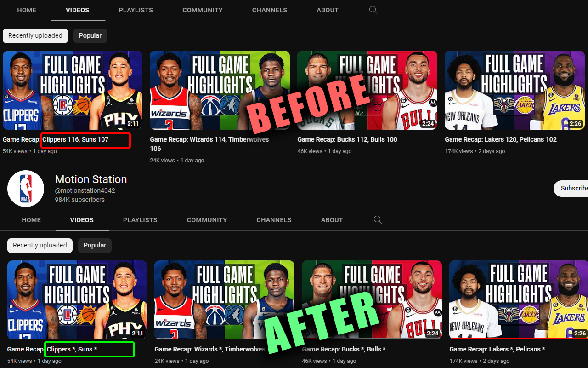The width and height of the screenshot is (588, 368).
Task: Play the Bucks vs Bulls game recap thumbnail
Action: click(367, 90)
